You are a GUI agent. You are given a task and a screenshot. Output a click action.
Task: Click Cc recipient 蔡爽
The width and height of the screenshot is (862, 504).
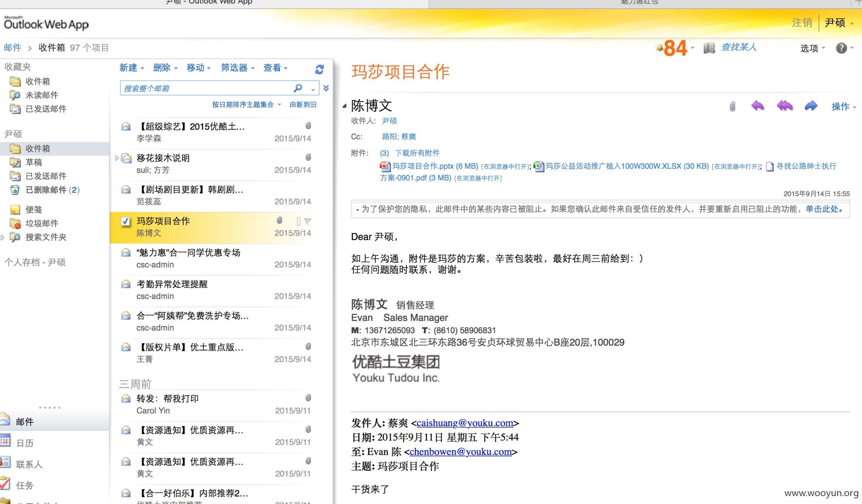point(408,137)
